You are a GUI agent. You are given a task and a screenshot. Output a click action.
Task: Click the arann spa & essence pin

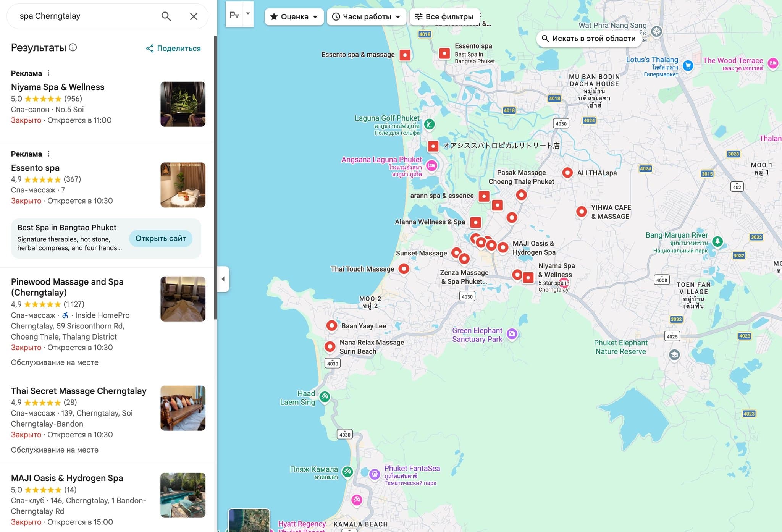point(484,196)
